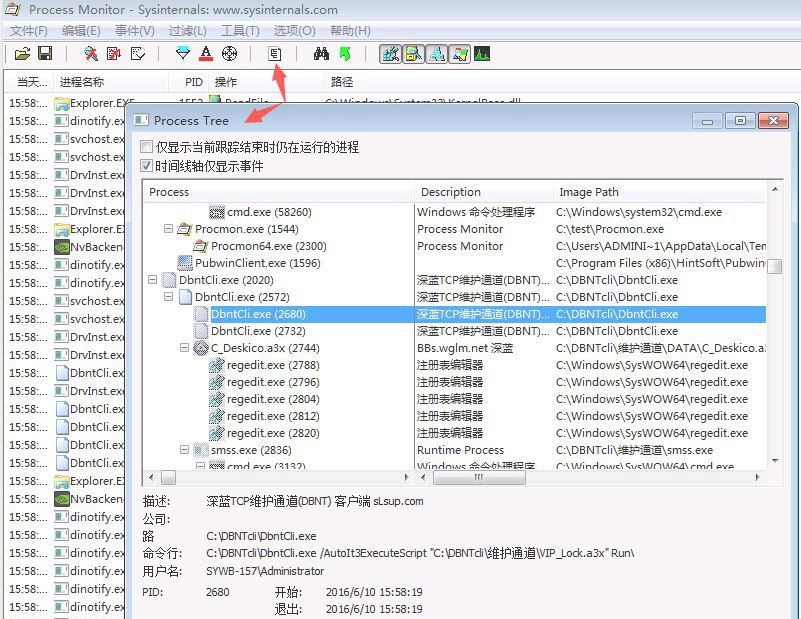Open the 过滤(L) menu
This screenshot has width=801, height=619.
(x=187, y=31)
